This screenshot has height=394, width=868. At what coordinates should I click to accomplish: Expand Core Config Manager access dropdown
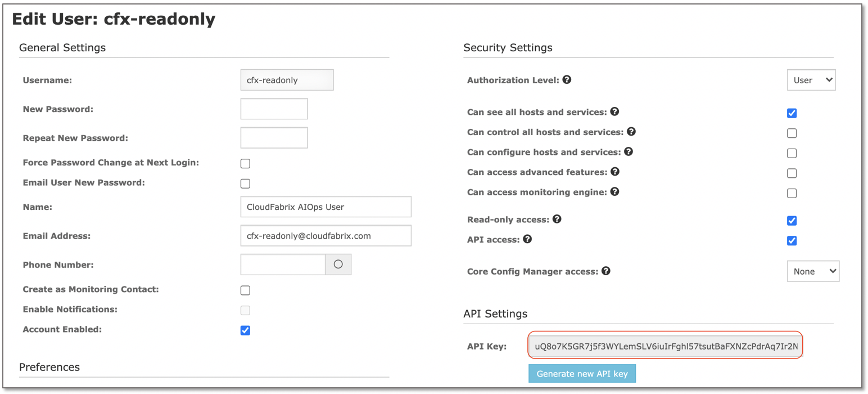[x=812, y=271]
